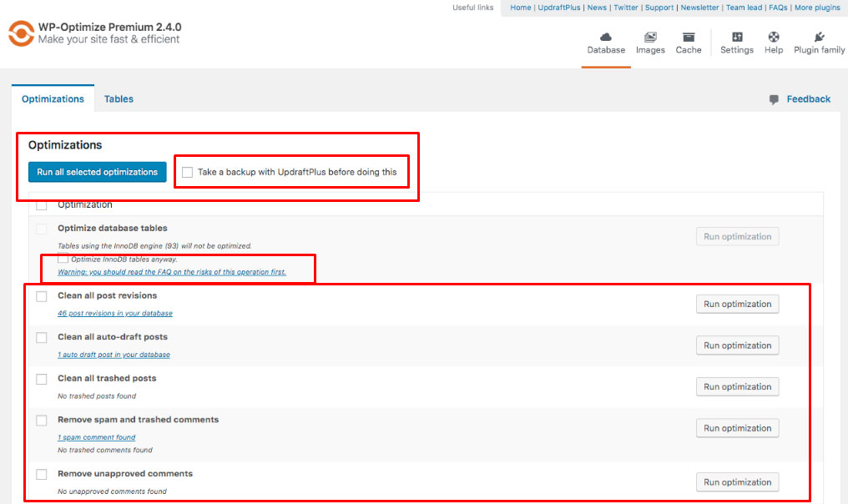Switch to the Optimizations tab
The width and height of the screenshot is (848, 504).
pyautogui.click(x=53, y=99)
